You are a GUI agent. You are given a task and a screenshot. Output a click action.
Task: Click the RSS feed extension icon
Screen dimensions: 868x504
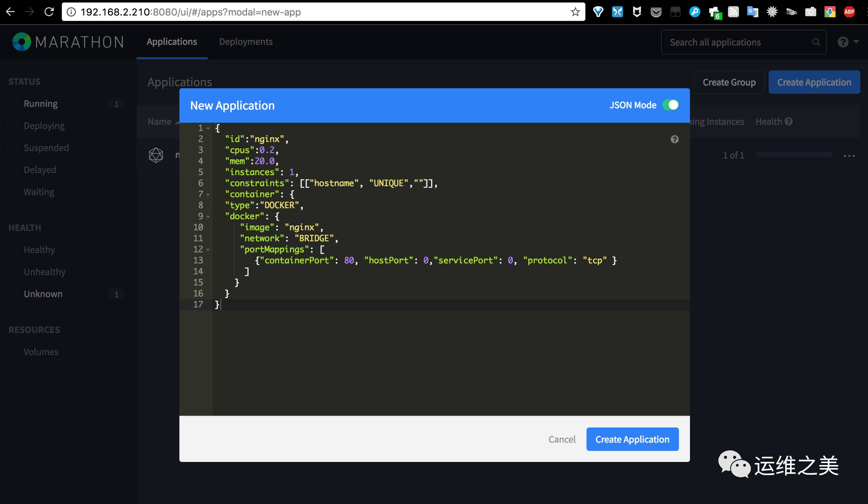click(733, 12)
